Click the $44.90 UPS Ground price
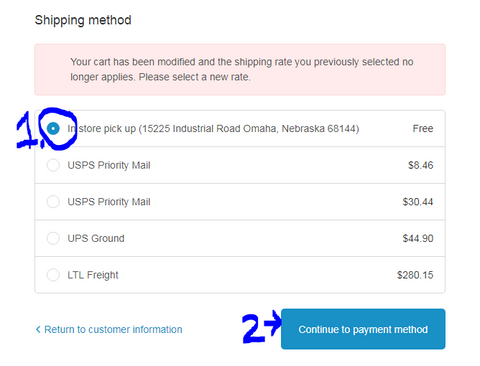The height and width of the screenshot is (366, 480). coord(418,238)
